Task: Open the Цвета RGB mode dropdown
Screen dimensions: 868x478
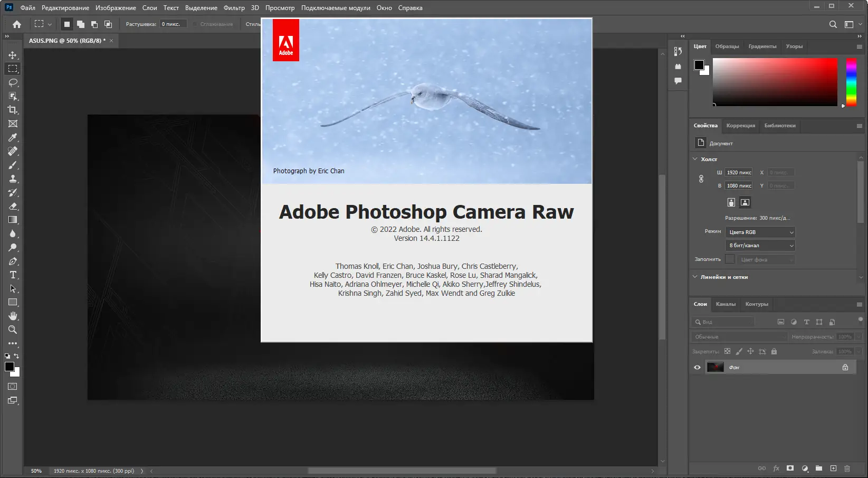Action: [760, 232]
